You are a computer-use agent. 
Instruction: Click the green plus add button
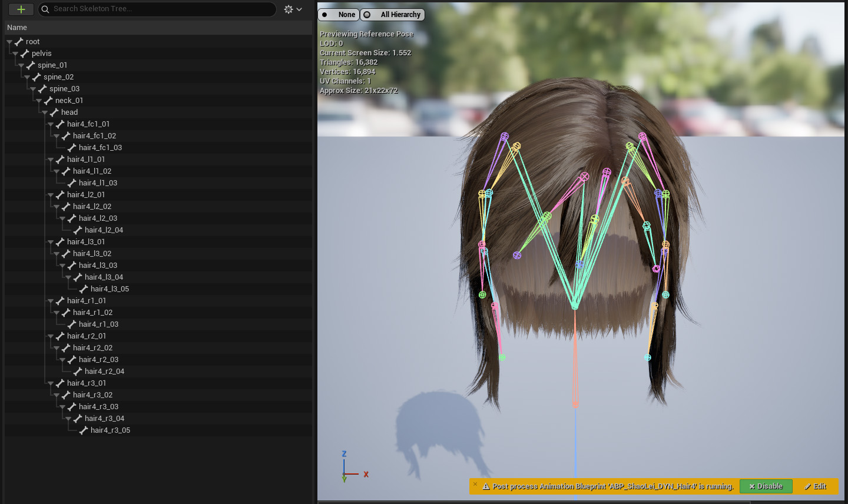pyautogui.click(x=21, y=9)
